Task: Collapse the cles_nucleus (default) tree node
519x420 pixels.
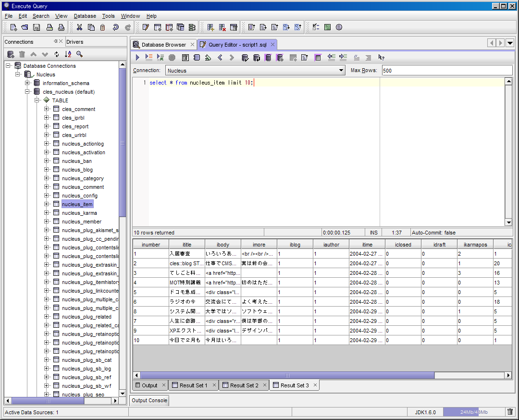Action: pyautogui.click(x=27, y=92)
